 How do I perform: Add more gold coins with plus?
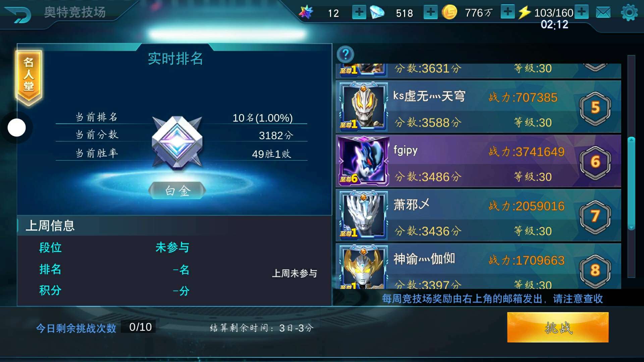[508, 12]
